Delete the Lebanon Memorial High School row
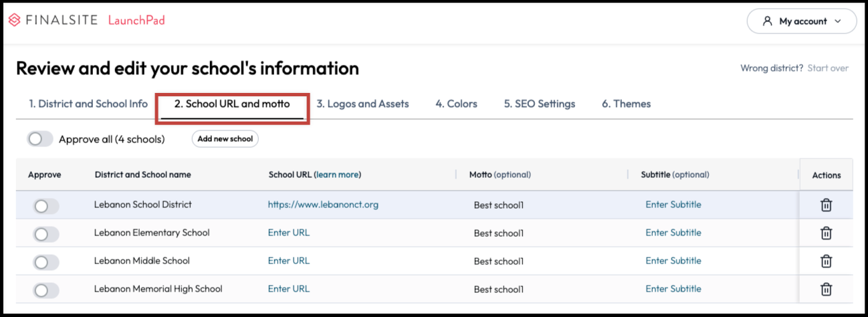Viewport: 868px width, 317px height. pyautogui.click(x=826, y=290)
